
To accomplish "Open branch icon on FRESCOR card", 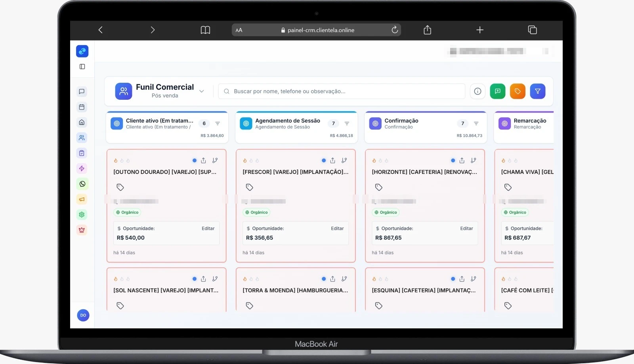I will click(x=344, y=160).
